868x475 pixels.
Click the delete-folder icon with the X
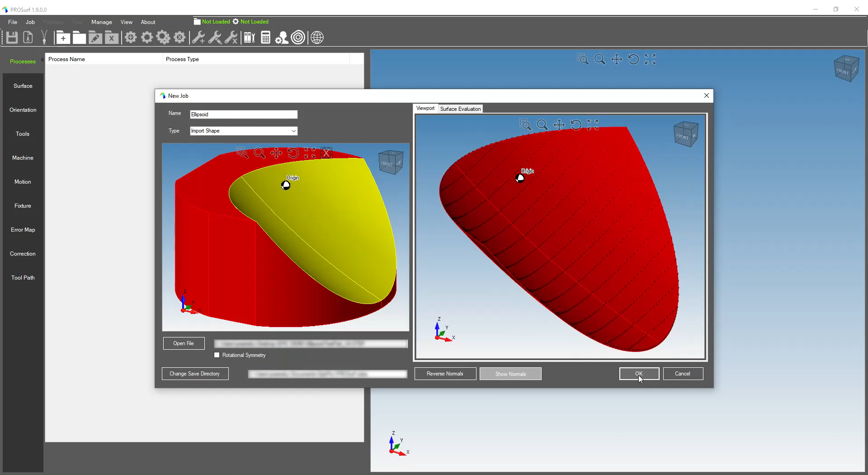point(112,38)
